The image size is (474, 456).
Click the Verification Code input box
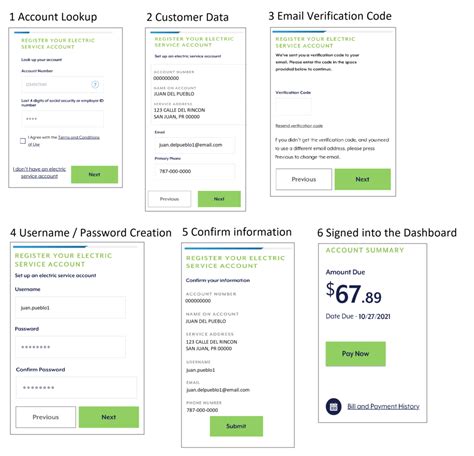coord(293,107)
